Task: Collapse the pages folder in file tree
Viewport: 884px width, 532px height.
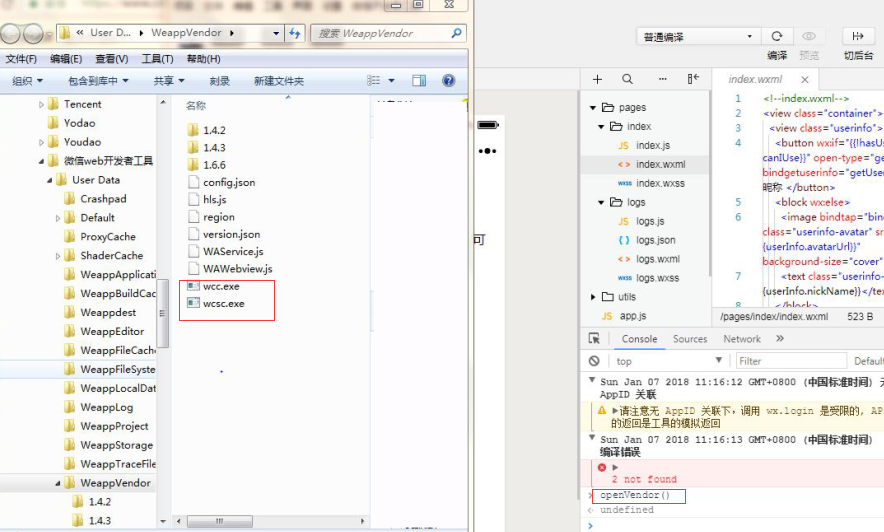Action: (593, 108)
